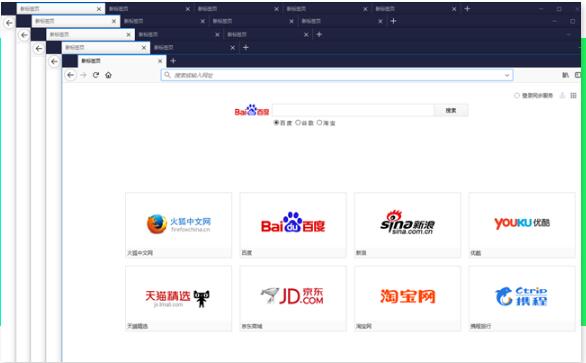
Task: Open the grid icon on the new tab page
Action: [x=573, y=96]
